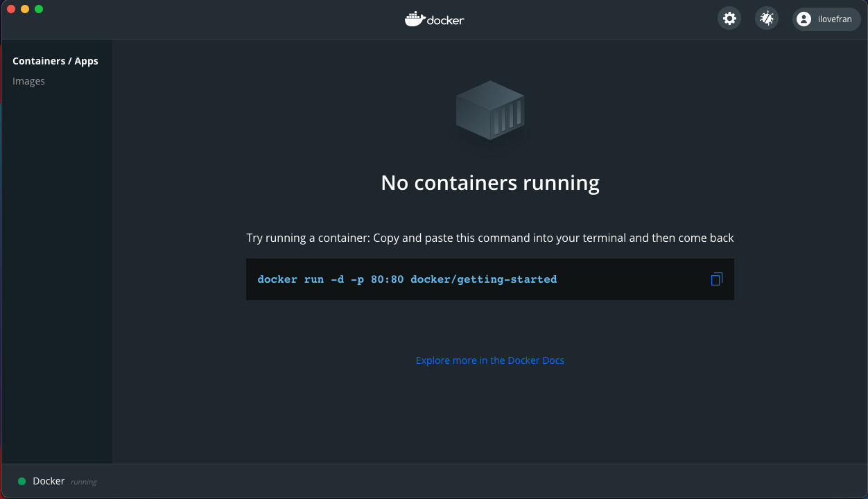Copy the docker run command with the copy icon
Viewport: 868px width, 499px height.
716,279
